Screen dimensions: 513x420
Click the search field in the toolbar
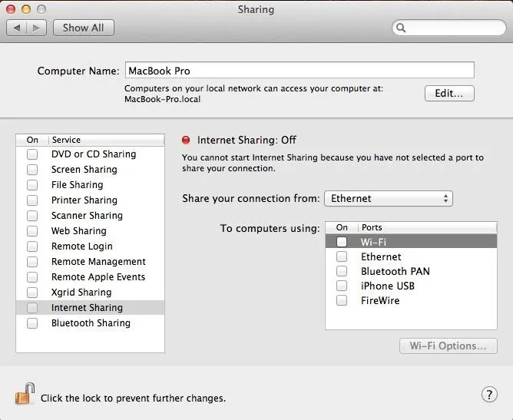[x=448, y=28]
